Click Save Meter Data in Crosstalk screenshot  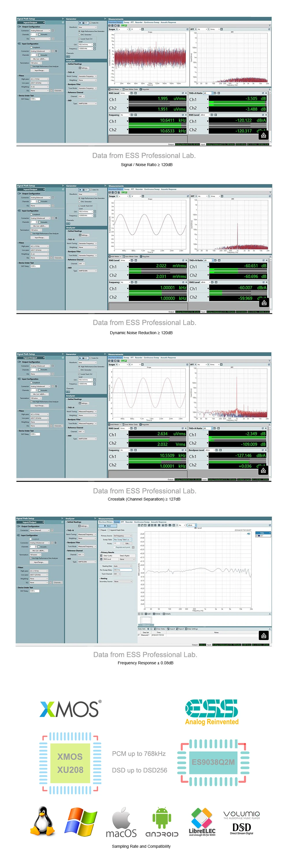point(129,424)
